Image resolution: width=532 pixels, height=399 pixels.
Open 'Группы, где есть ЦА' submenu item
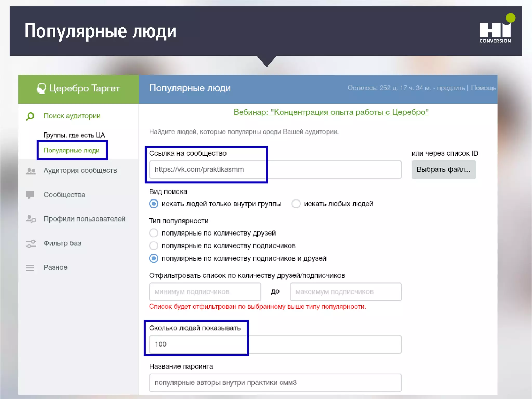point(74,135)
